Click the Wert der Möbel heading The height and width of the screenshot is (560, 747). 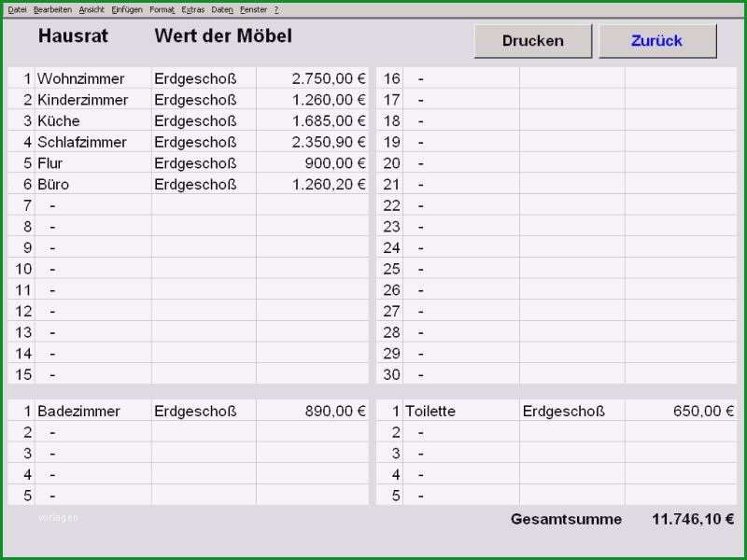coord(223,35)
